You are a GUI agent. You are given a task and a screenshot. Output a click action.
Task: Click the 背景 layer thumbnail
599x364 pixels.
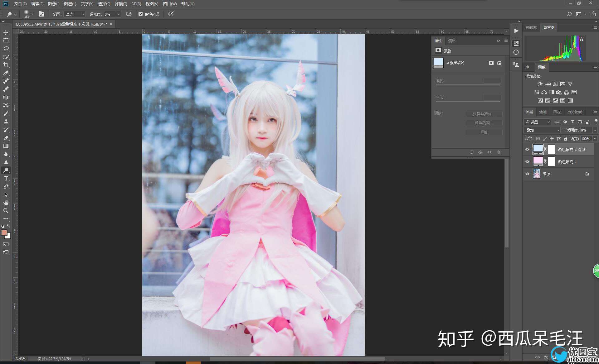coord(537,174)
